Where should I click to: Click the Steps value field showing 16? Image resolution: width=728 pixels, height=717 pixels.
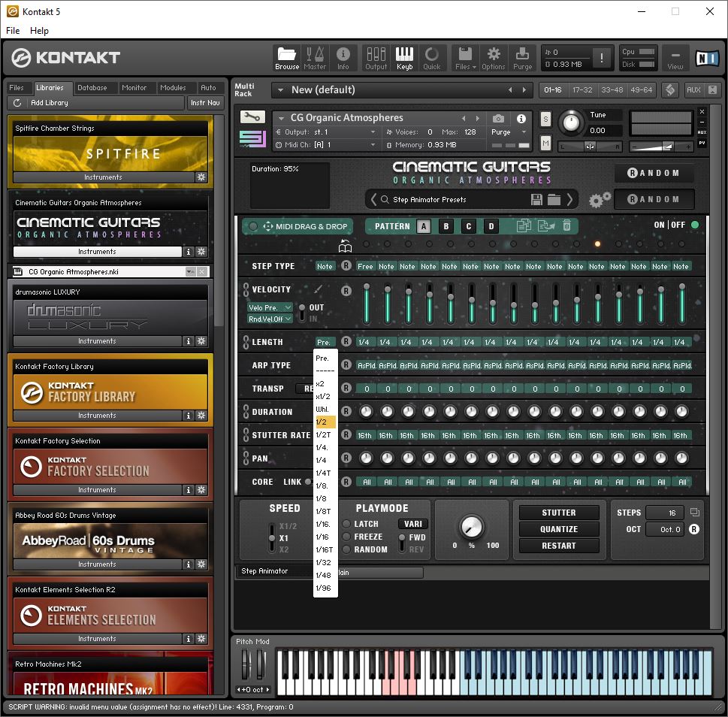(x=664, y=513)
